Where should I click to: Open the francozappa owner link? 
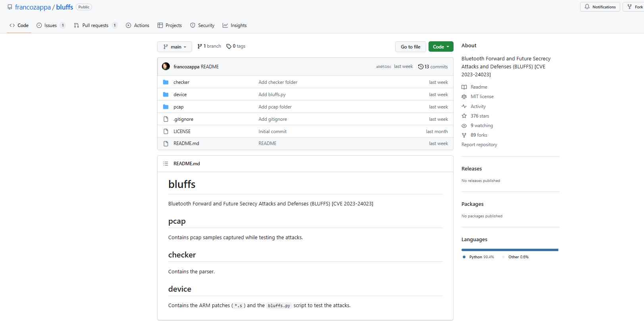click(33, 7)
